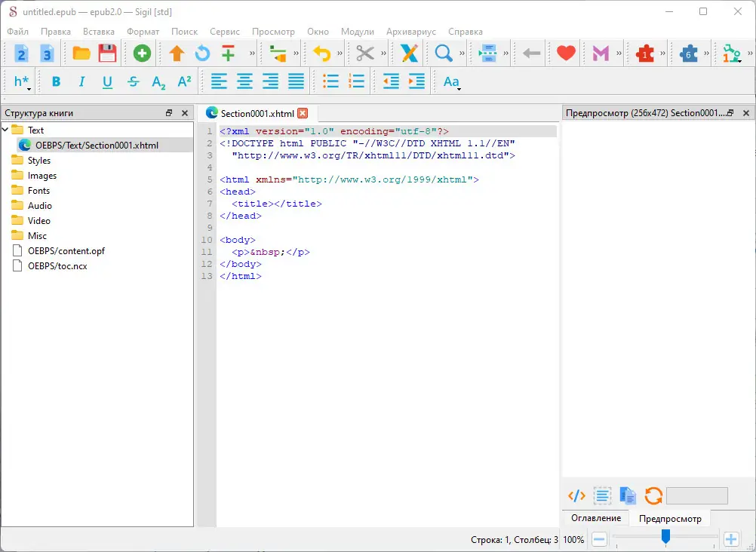756x552 pixels.
Task: Collapse the Text folder in book structure
Action: point(6,130)
